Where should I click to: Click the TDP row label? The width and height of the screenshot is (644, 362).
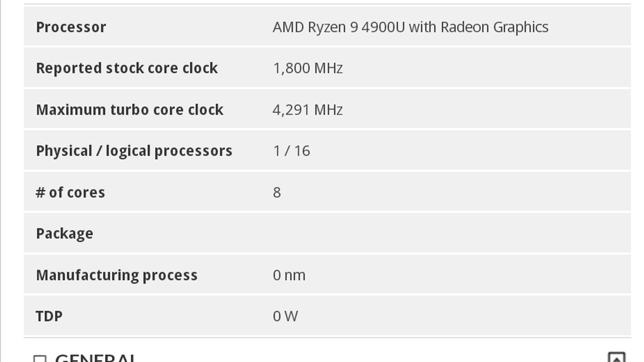click(x=49, y=316)
